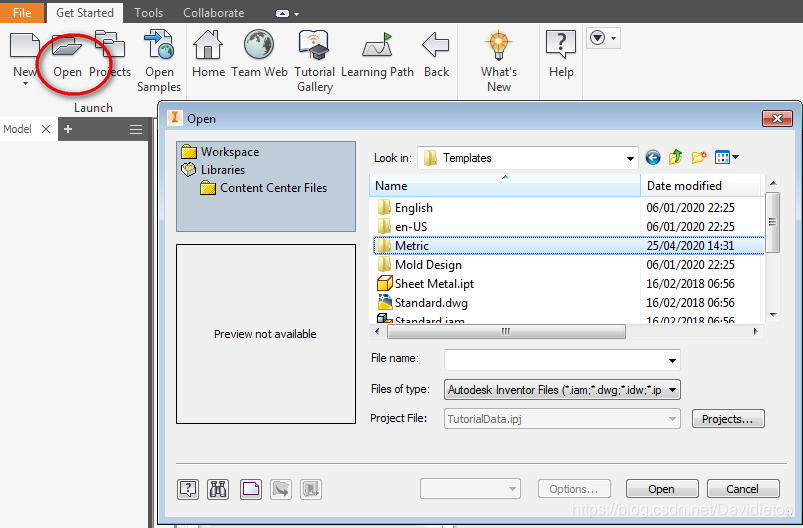Click the Back arrow in ribbon
This screenshot has height=528, width=803.
[436, 45]
